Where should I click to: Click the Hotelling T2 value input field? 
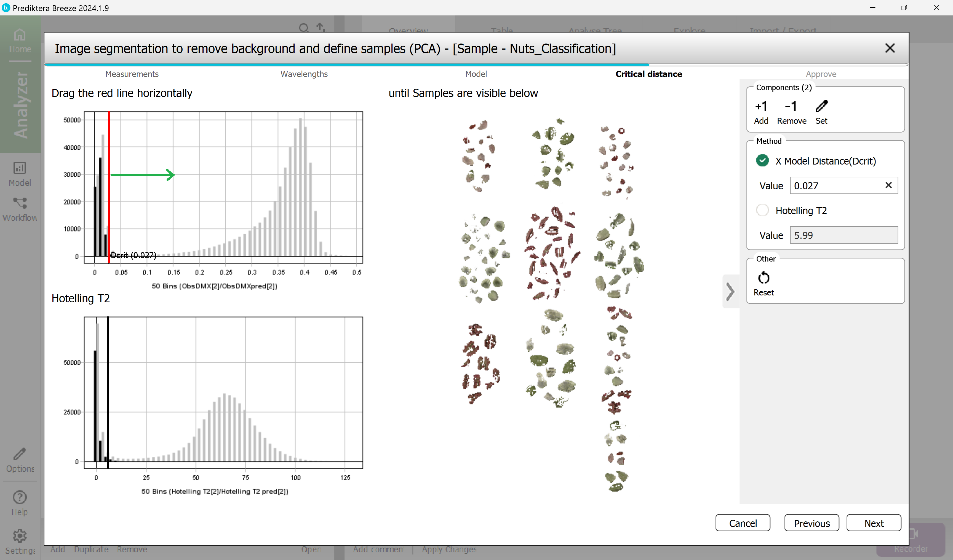click(x=843, y=235)
